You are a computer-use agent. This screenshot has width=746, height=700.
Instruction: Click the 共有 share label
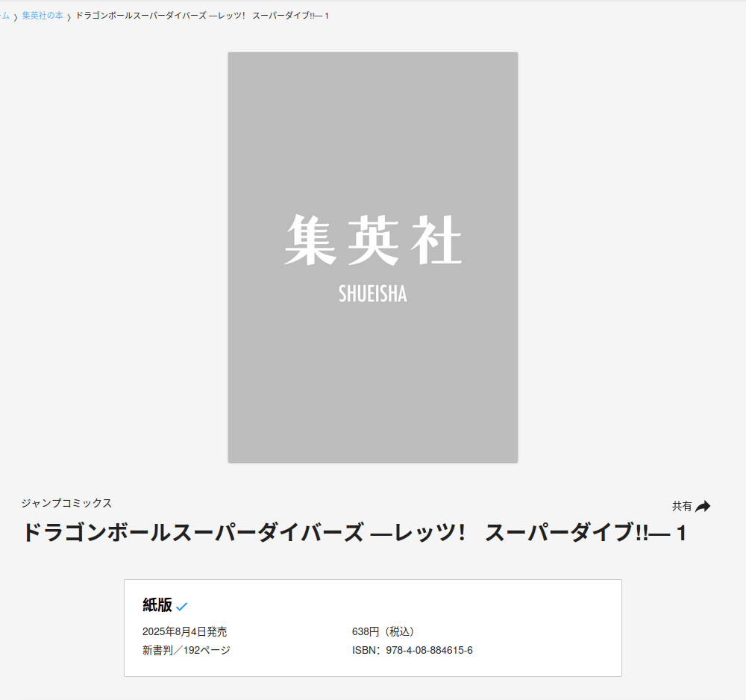(682, 506)
